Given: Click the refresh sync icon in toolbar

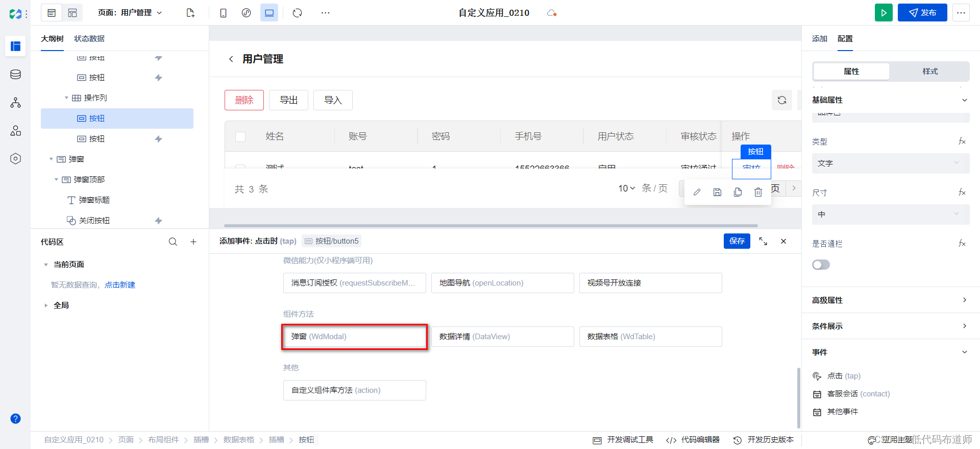Looking at the screenshot, I should point(298,13).
